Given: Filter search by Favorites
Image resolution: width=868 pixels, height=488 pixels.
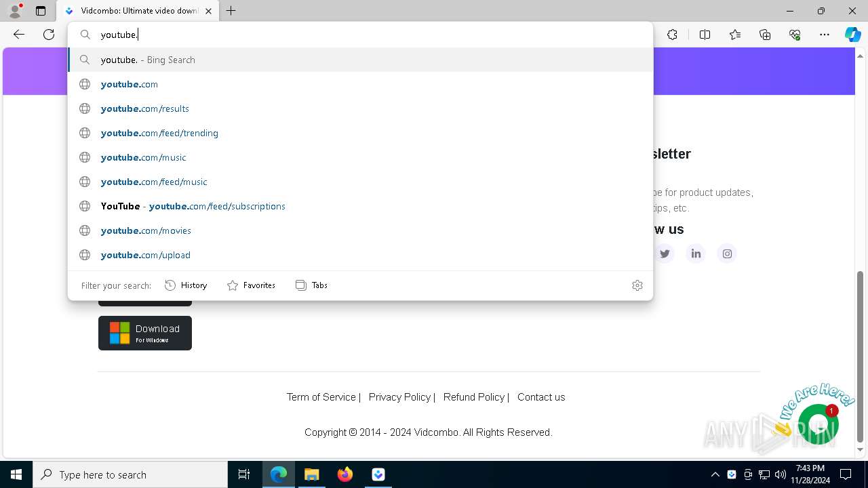Looking at the screenshot, I should (251, 285).
